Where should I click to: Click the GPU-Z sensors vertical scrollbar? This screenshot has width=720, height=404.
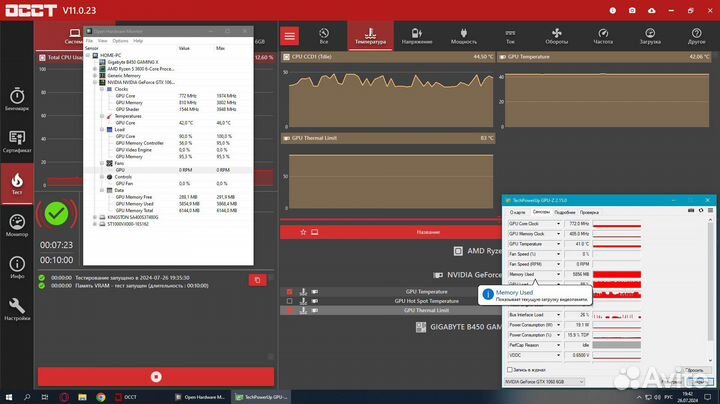pyautogui.click(x=711, y=290)
